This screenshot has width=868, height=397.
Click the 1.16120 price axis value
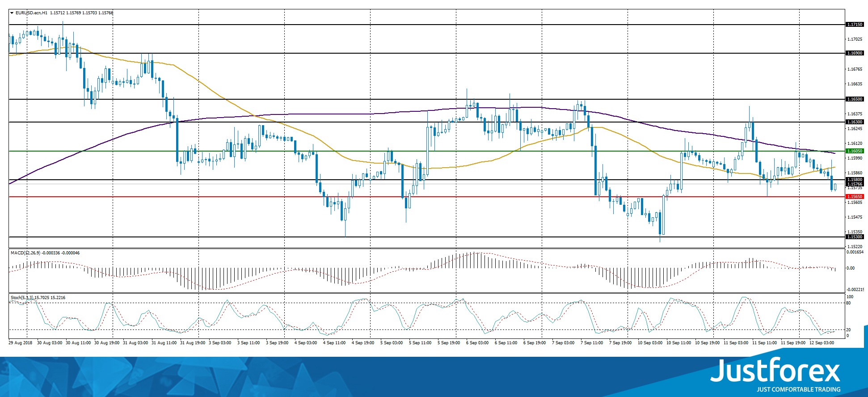point(855,144)
